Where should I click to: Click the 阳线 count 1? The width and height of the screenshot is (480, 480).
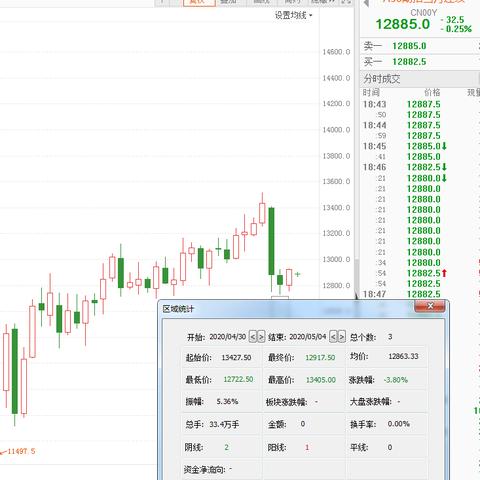coord(307,447)
